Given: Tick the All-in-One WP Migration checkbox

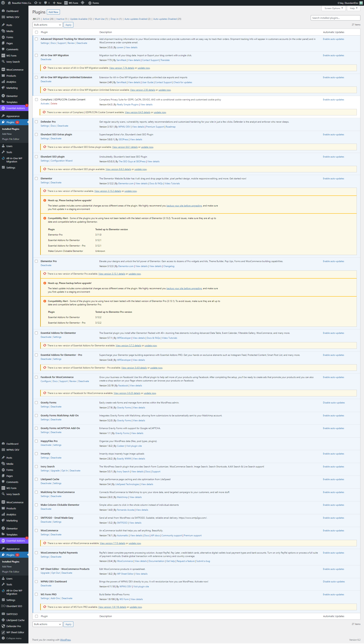Looking at the screenshot, I should 36,55.
